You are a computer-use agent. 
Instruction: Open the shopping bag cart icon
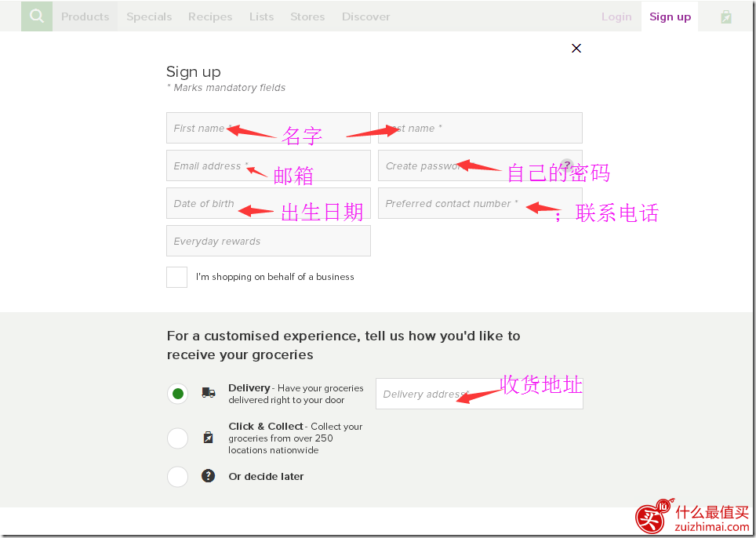tap(726, 17)
